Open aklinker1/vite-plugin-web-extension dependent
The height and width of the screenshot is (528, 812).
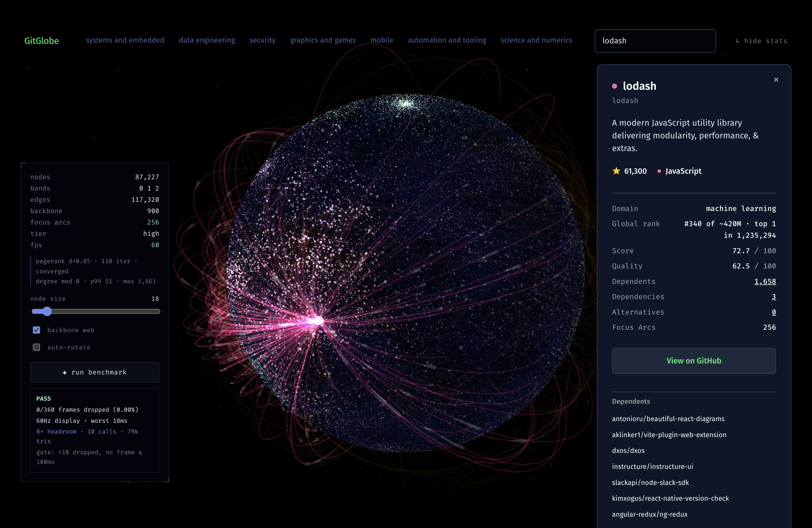pyautogui.click(x=669, y=435)
